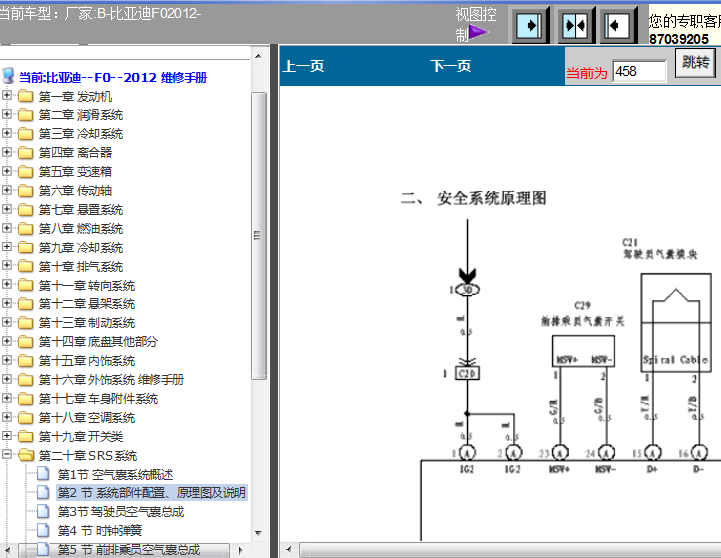Viewport: 721px width, 558px height.
Task: Click the 跳转 jump button
Action: point(695,62)
